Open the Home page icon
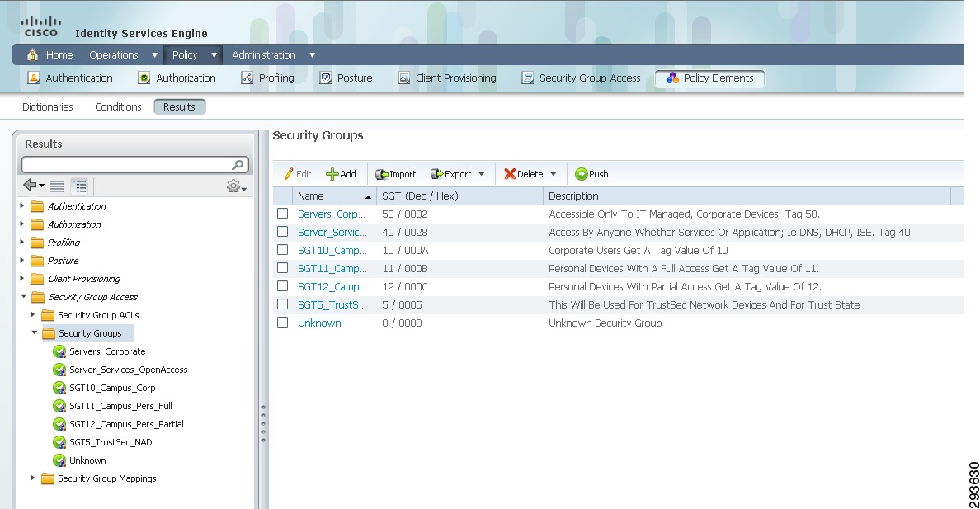The width and height of the screenshot is (980, 509). pos(32,55)
